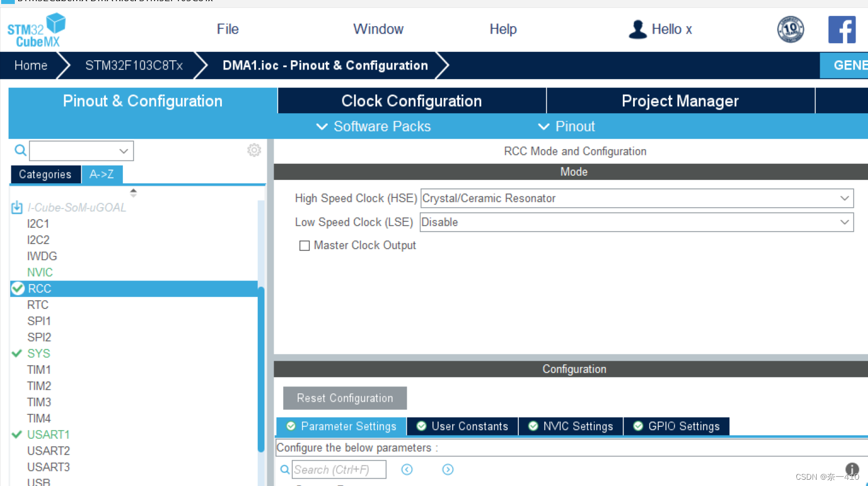868x486 pixels.
Task: Click the DMA1.ioc Pinout & Configuration breadcrumb
Action: tap(325, 65)
